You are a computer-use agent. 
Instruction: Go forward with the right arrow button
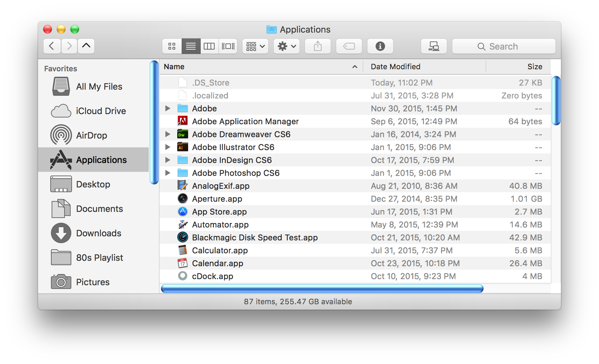click(69, 46)
